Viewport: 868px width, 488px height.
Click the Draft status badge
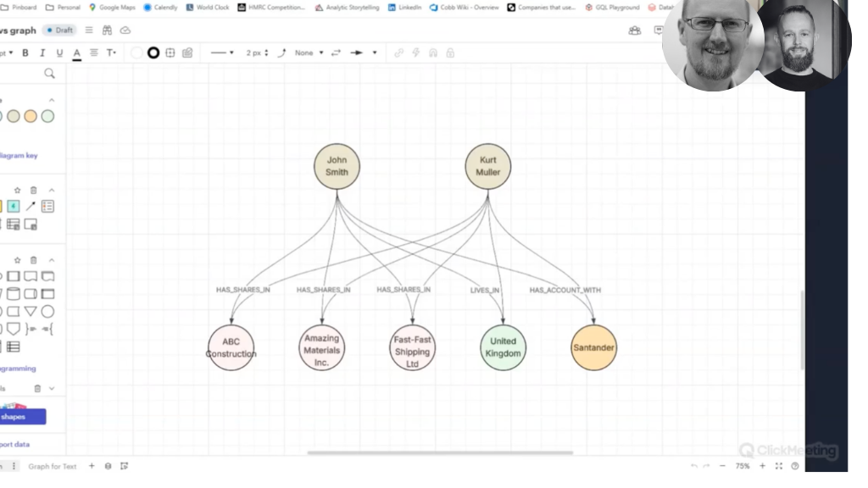[60, 30]
